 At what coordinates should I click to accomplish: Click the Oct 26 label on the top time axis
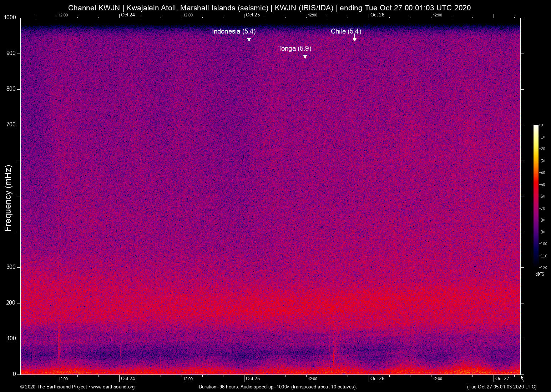coord(377,15)
